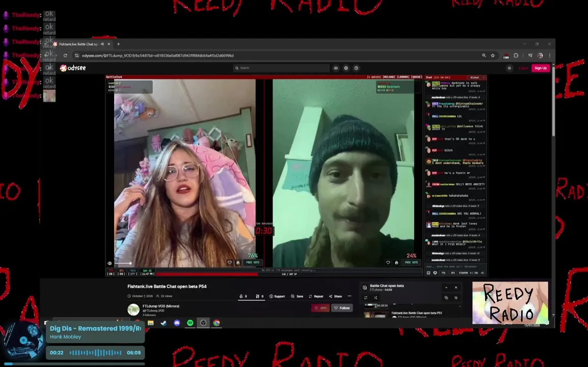
Task: Toggle playlist loop icon in the Battle Chat panel
Action: tap(366, 298)
